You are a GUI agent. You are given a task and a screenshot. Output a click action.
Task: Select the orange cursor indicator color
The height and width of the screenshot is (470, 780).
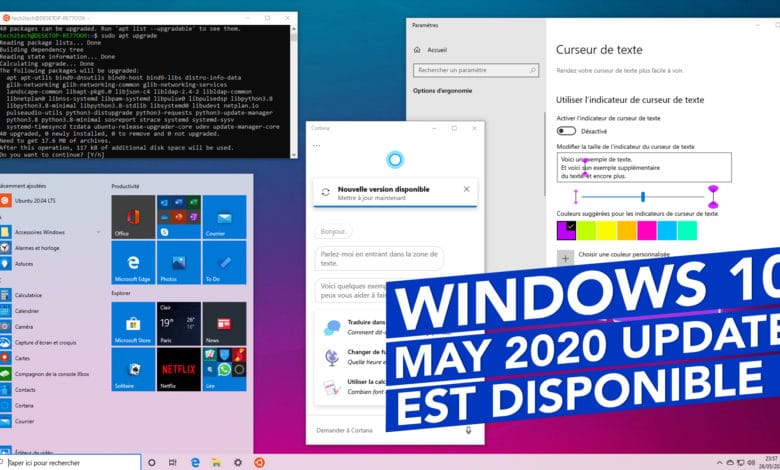click(627, 231)
